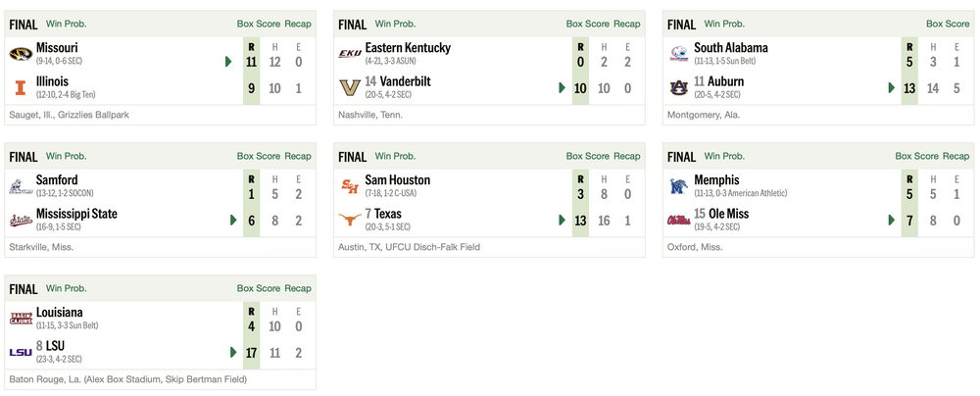
Task: Open Recap for Louisiana vs LSU game
Action: [x=298, y=288]
